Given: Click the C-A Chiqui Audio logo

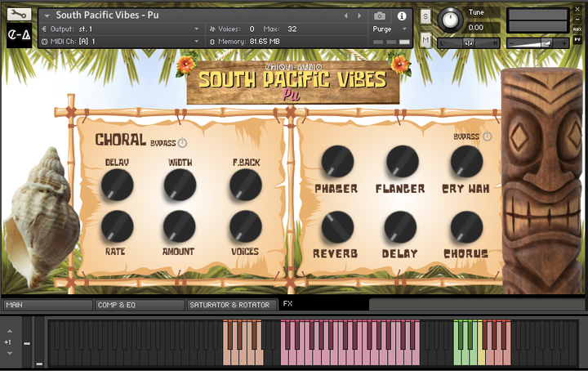Looking at the screenshot, I should 19,35.
